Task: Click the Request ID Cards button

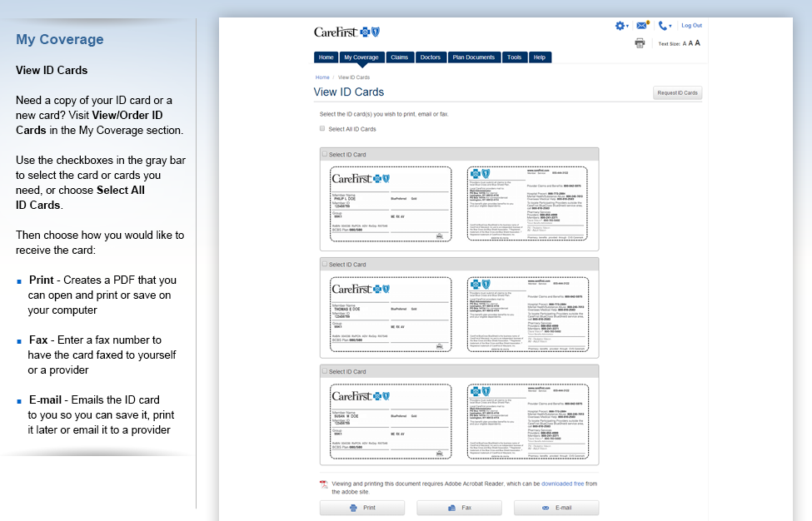Action: (677, 93)
